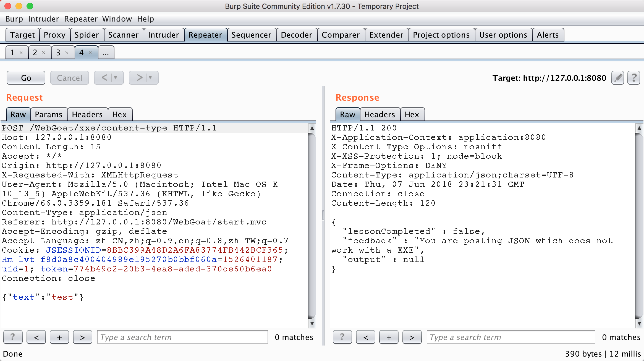Screen dimensions: 644x361
Task: Show the request Headers view
Action: [x=87, y=114]
